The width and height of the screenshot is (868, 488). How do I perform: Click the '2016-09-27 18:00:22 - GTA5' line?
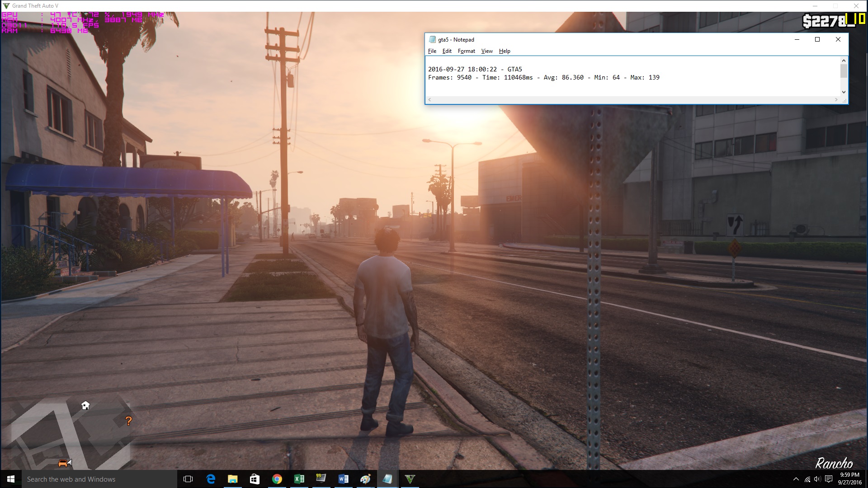pos(475,69)
